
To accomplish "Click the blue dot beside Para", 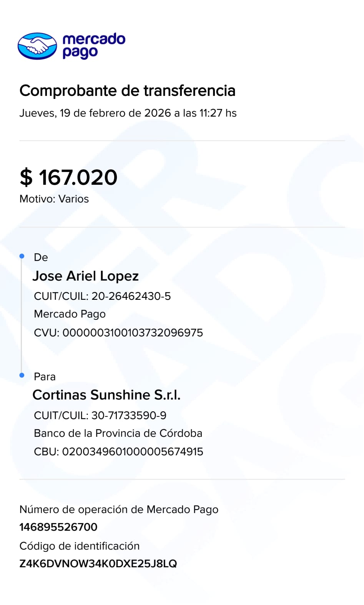I will (22, 375).
